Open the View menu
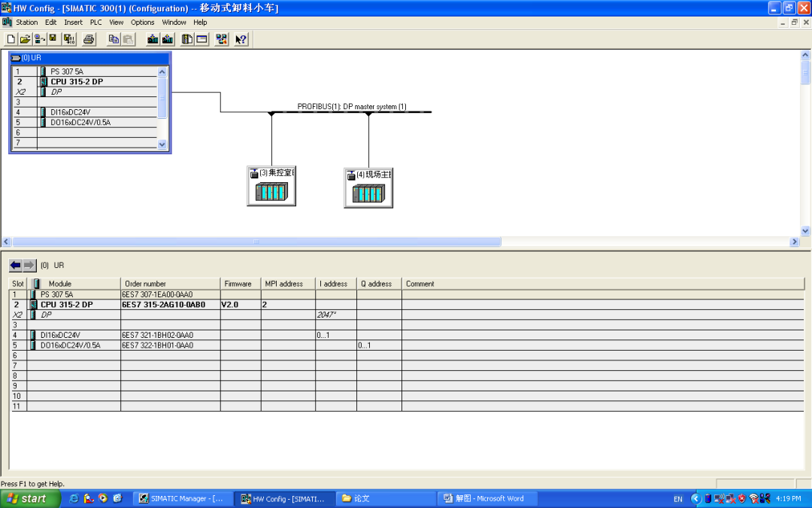 [117, 23]
